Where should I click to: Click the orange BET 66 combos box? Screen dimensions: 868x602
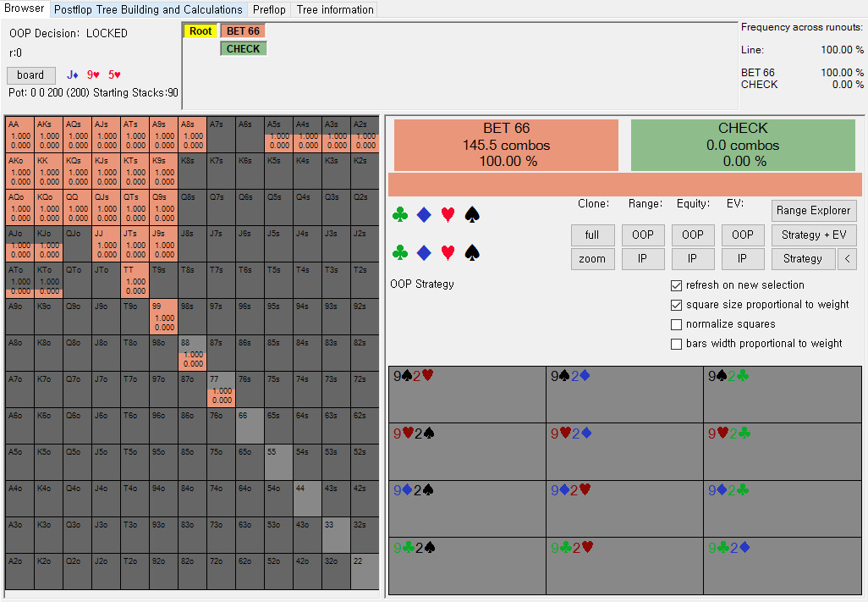(x=506, y=145)
